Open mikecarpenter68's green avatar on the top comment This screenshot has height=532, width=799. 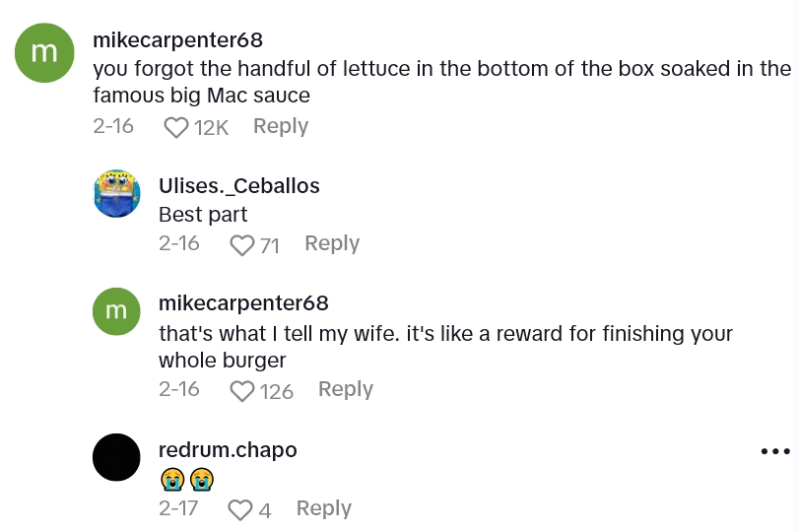click(x=44, y=53)
